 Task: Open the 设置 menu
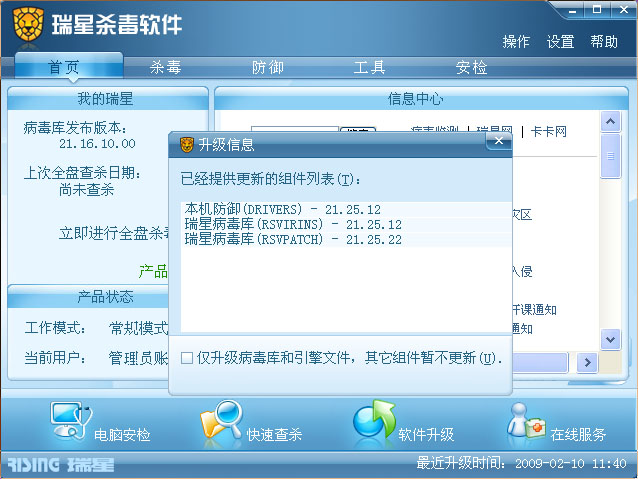tap(560, 42)
